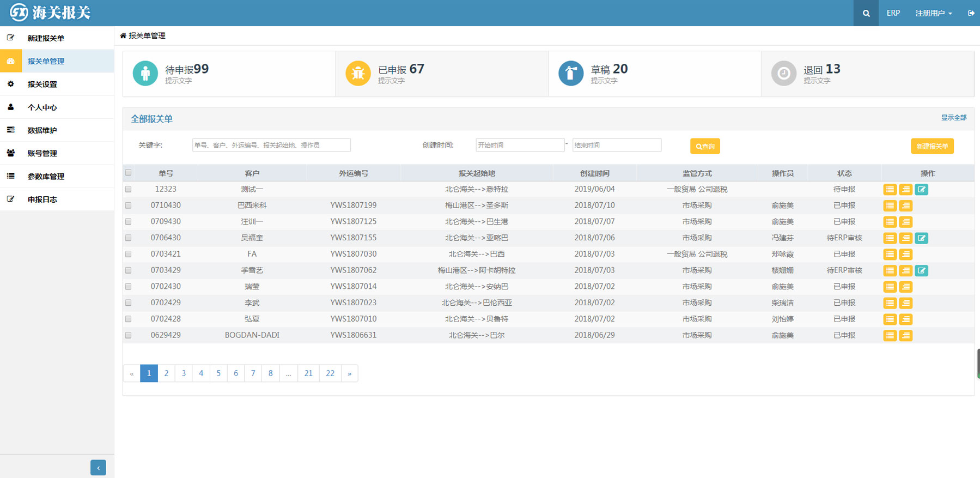
Task: Click the 开始时间 date input
Action: [x=520, y=145]
